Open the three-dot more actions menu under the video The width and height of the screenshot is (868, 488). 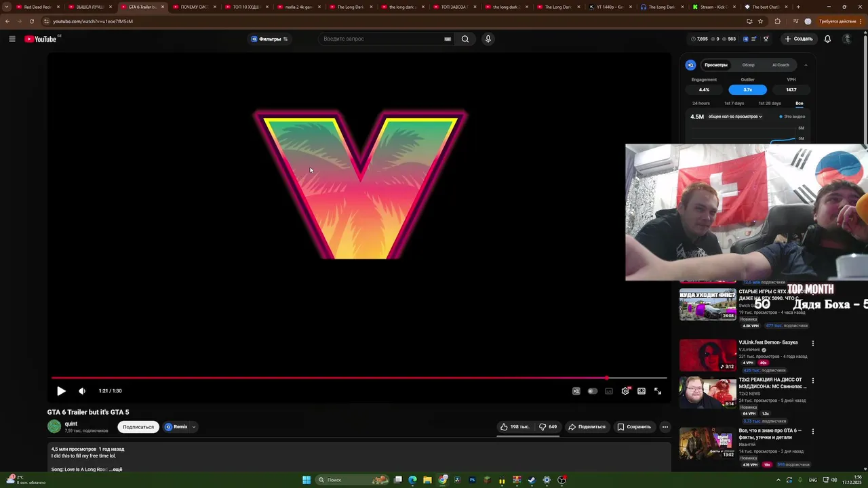coord(665,427)
